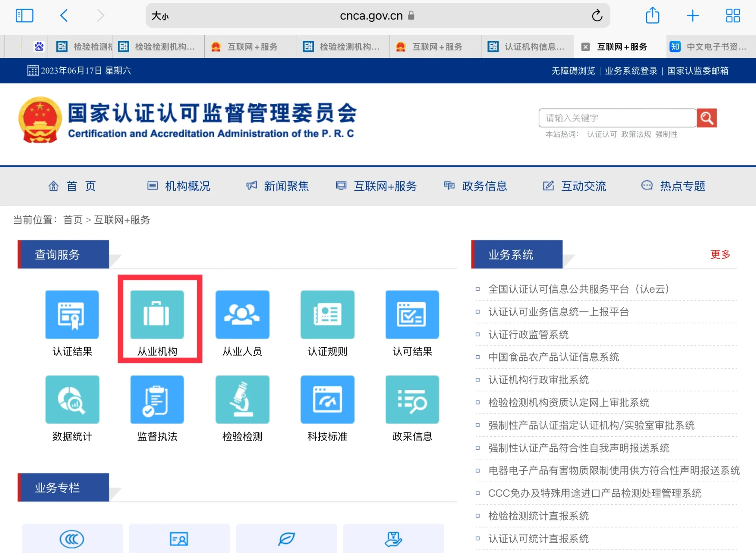This screenshot has width=756, height=553.
Task: Click 更多 next to 业务系统
Action: point(720,254)
